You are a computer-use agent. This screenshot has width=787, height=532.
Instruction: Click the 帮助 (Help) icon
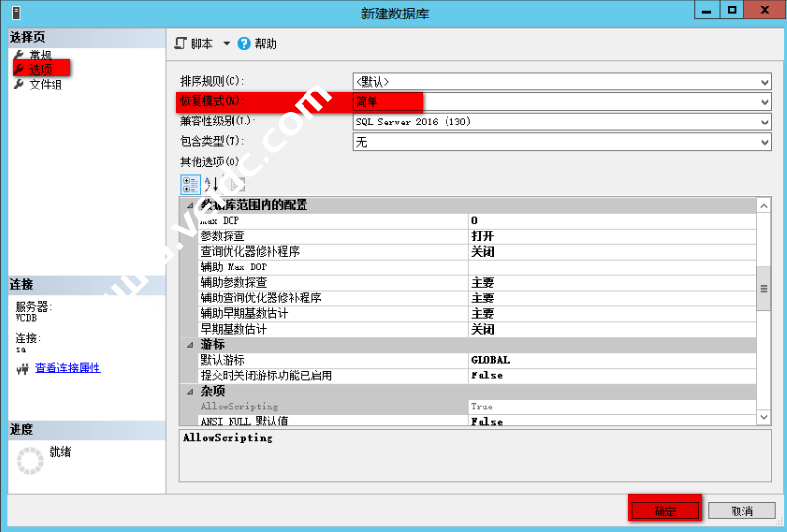point(244,44)
